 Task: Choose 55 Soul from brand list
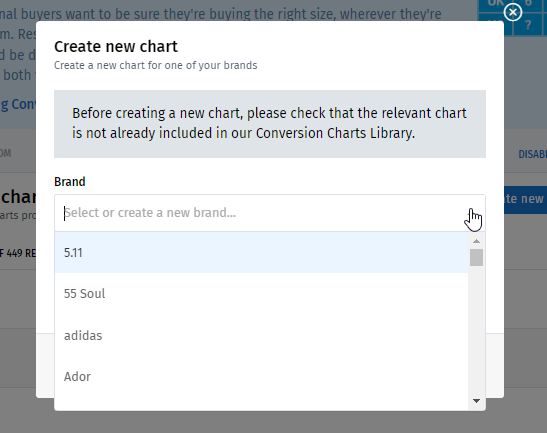click(261, 293)
